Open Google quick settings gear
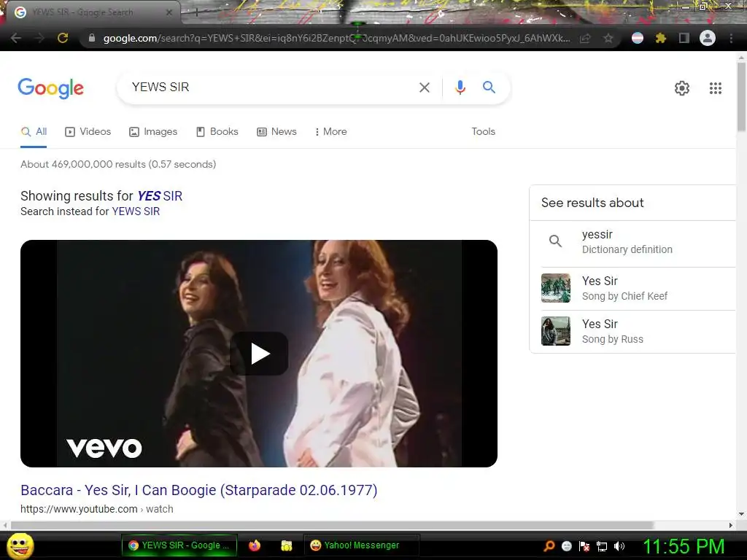747x560 pixels. click(x=682, y=88)
